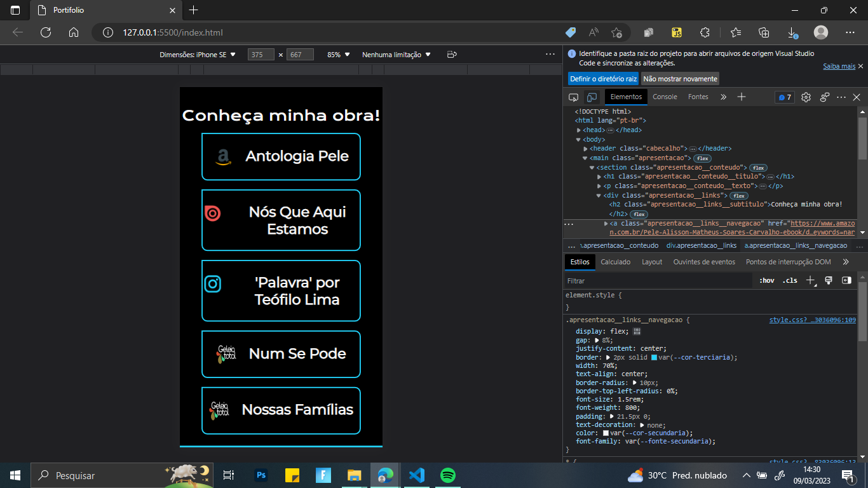Viewport: 868px width, 488px height.
Task: Click the Num Se Pode link card
Action: pos(281,354)
